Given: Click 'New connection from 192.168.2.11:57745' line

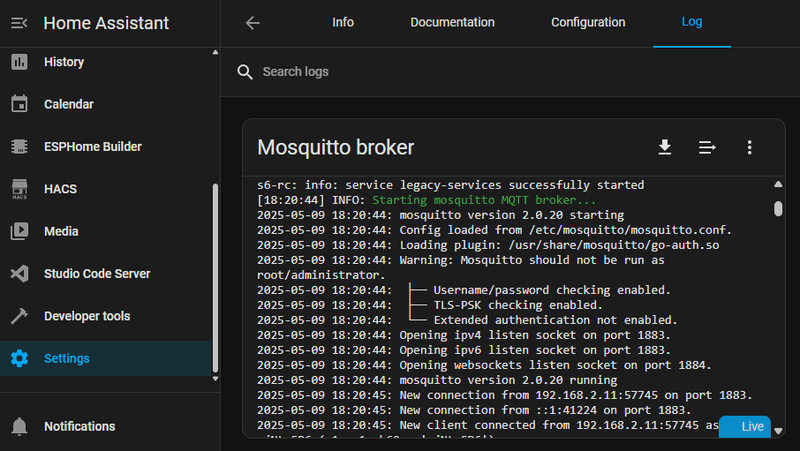Looking at the screenshot, I should (505, 395).
